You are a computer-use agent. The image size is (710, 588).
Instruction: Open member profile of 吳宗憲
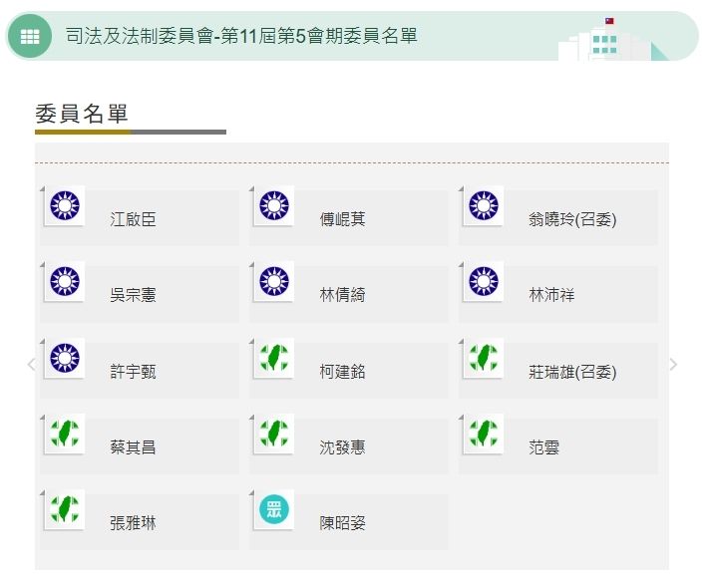point(133,295)
